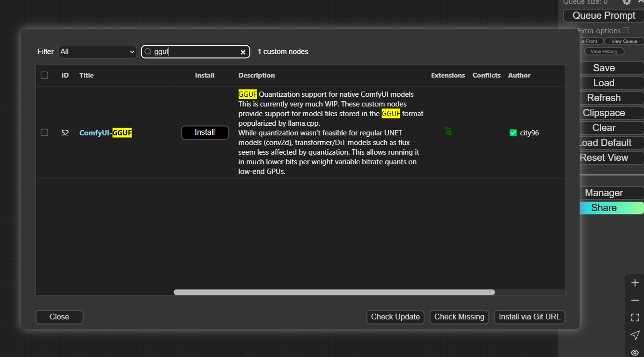Image resolution: width=644 pixels, height=357 pixels.
Task: Click into the custom nodes search field
Action: pos(196,52)
